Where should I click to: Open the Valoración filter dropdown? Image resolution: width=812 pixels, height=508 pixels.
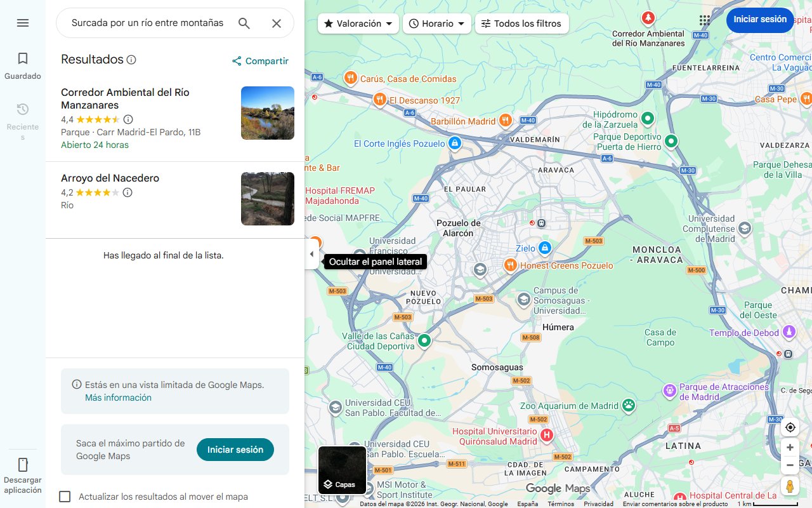[358, 23]
